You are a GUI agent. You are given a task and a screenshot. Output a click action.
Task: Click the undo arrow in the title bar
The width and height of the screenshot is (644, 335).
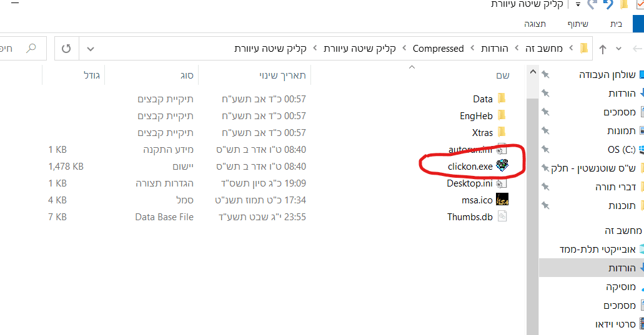pos(608,4)
